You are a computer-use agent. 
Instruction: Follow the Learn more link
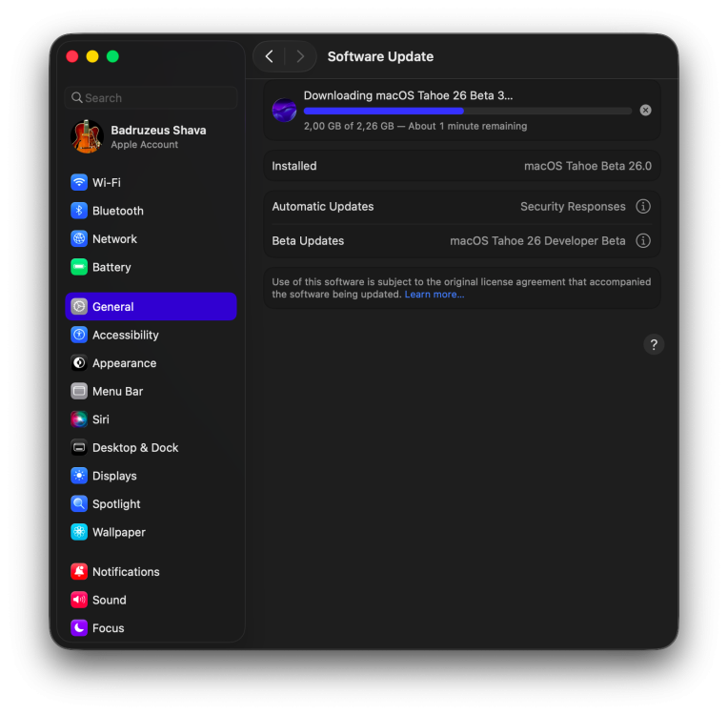pyautogui.click(x=435, y=295)
